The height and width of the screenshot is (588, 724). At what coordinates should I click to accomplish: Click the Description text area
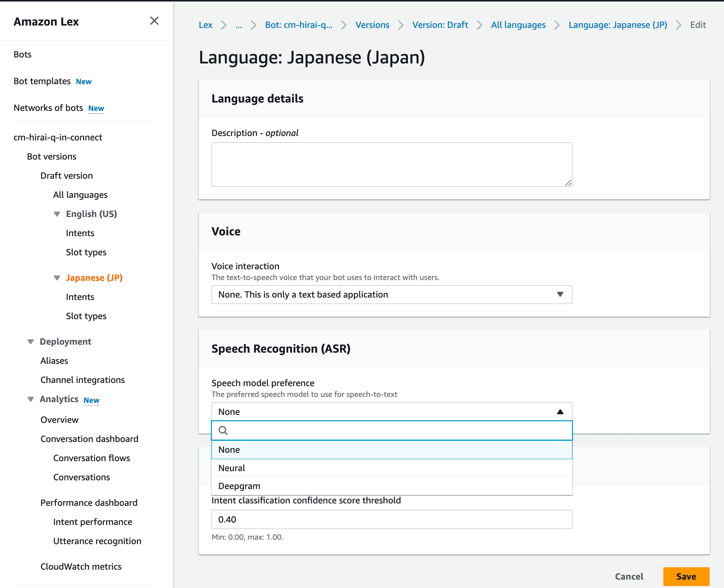click(391, 164)
